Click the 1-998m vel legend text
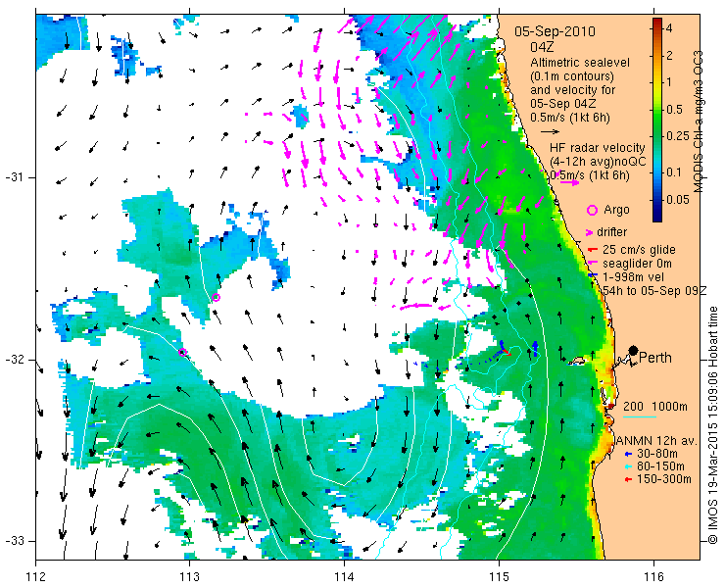725x588 pixels. 633,277
